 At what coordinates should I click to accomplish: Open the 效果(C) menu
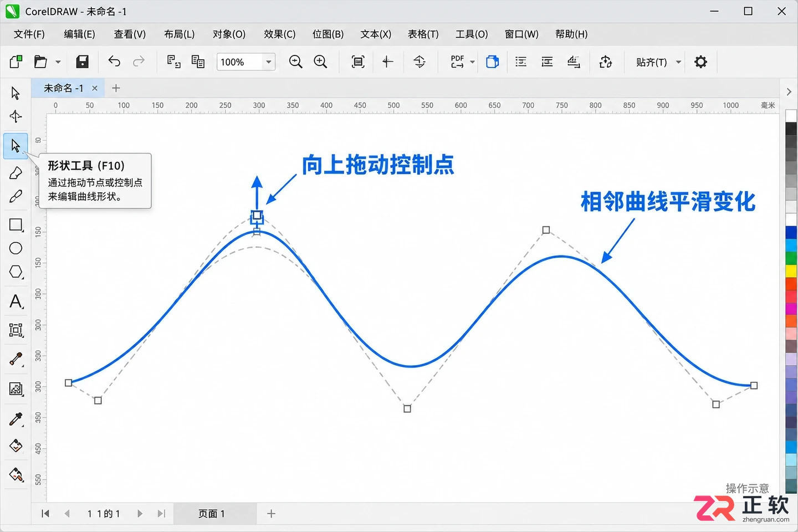(280, 34)
